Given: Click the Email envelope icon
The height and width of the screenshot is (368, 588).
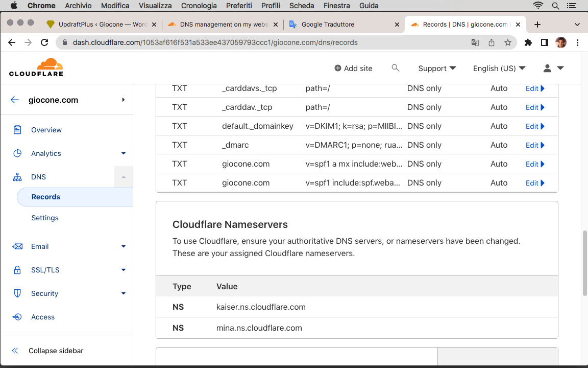Looking at the screenshot, I should pos(17,246).
